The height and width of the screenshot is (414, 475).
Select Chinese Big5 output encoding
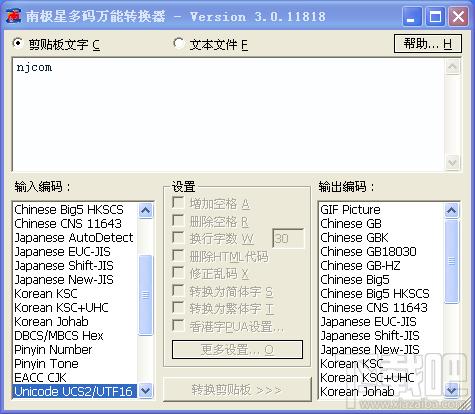click(381, 280)
